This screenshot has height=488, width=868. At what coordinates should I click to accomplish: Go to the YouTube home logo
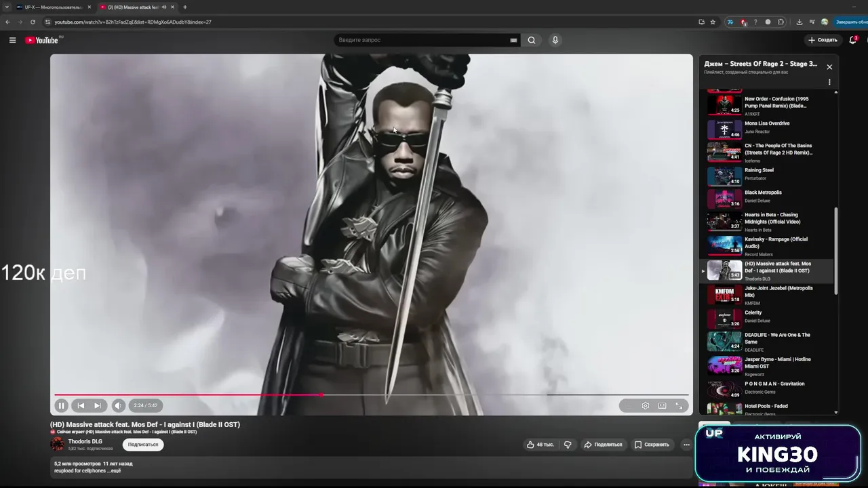click(x=43, y=40)
